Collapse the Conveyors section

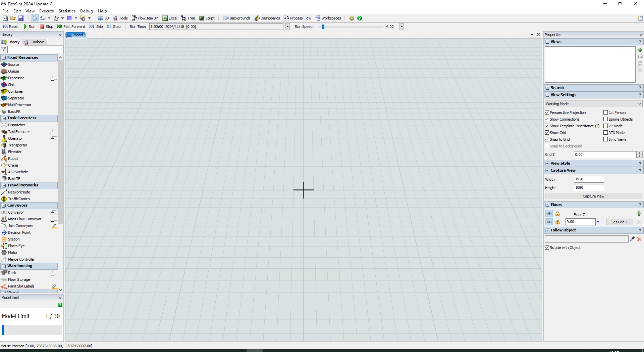pos(4,206)
